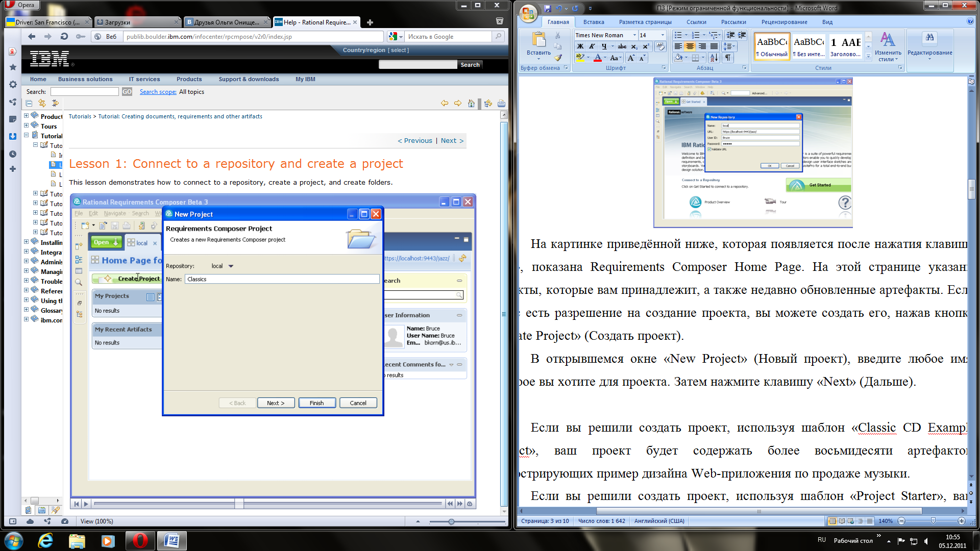980x551 pixels.
Task: Justify paragraph text in Word
Action: (x=714, y=46)
